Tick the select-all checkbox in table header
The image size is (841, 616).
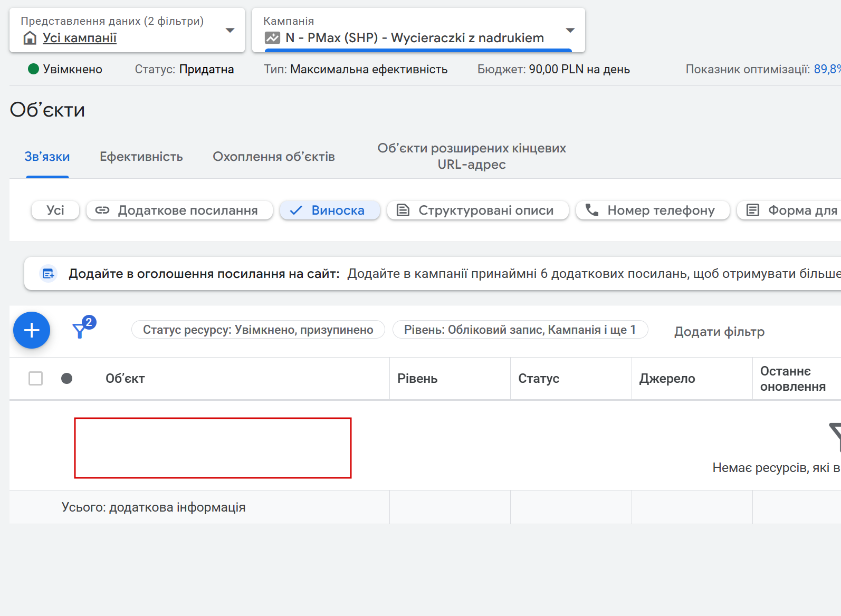click(36, 379)
